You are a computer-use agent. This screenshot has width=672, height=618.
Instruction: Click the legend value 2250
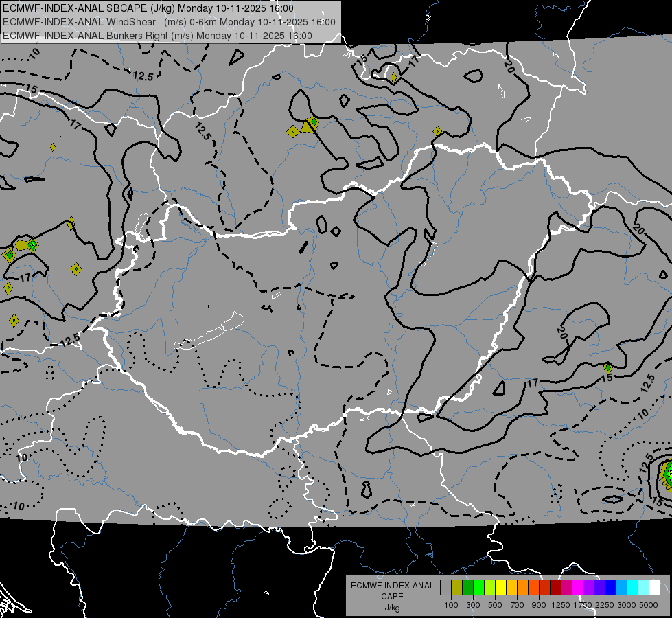coord(605,605)
